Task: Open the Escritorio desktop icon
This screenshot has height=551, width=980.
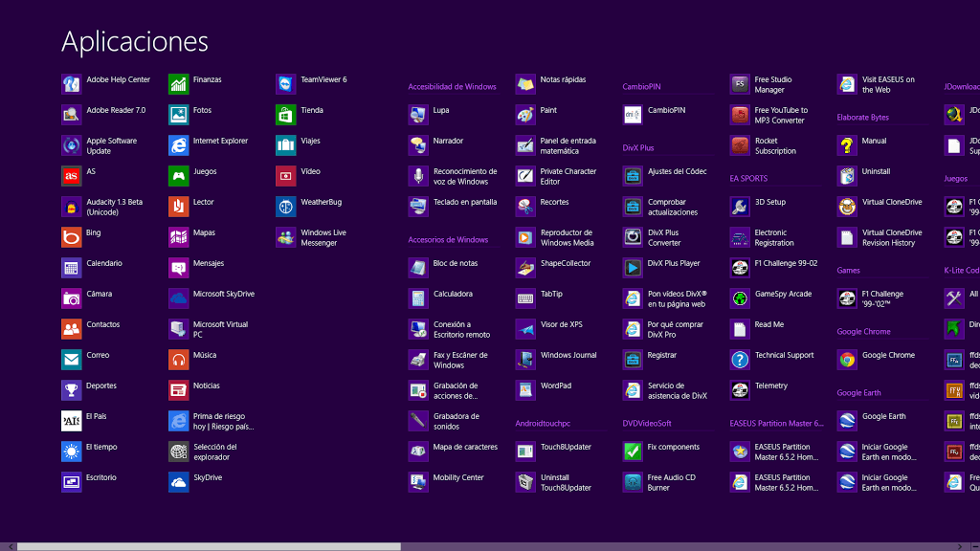Action: (x=71, y=482)
